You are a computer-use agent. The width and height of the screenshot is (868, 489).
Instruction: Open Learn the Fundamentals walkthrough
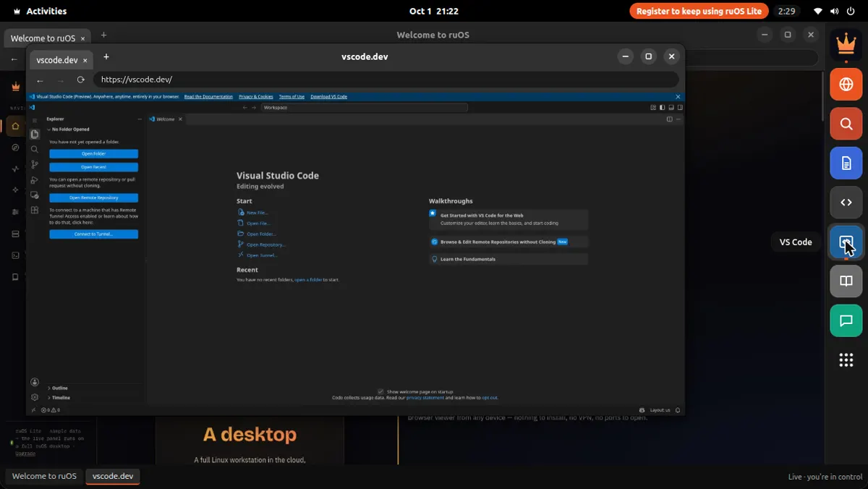coord(509,259)
